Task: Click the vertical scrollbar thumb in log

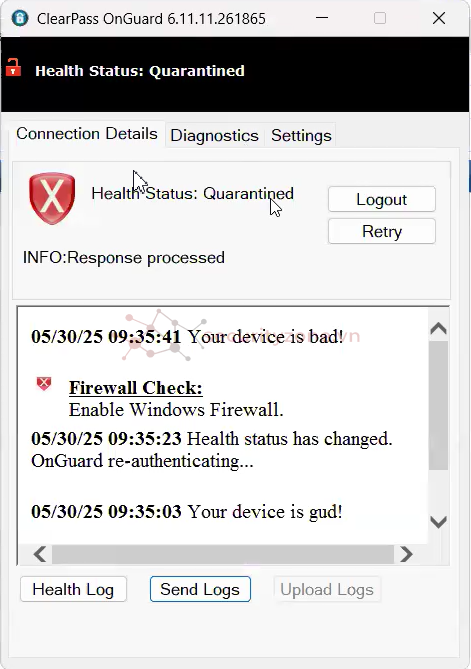Action: click(439, 405)
